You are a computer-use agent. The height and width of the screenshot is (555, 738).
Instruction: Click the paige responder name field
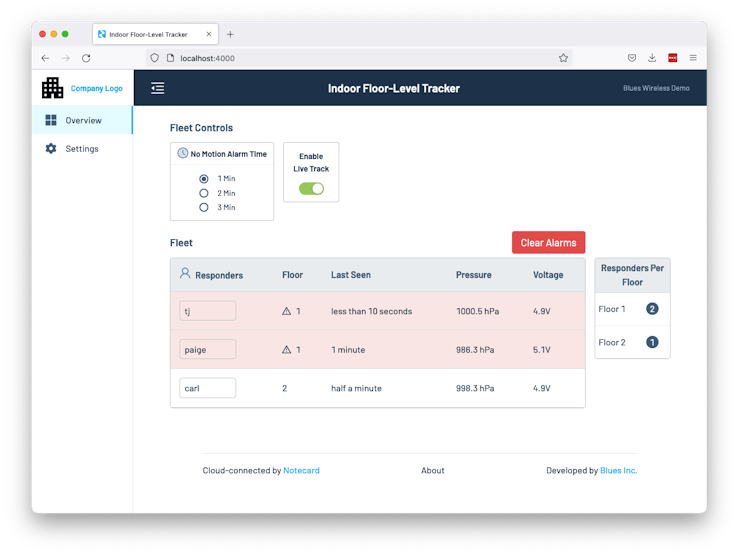[208, 349]
